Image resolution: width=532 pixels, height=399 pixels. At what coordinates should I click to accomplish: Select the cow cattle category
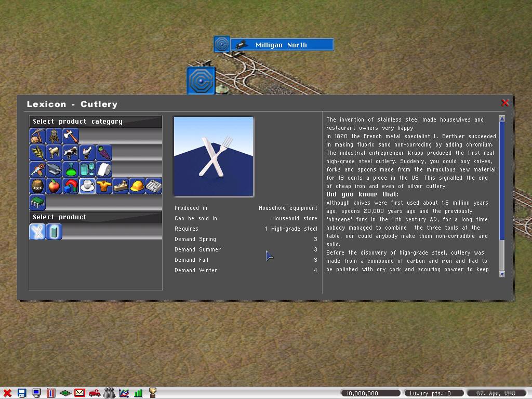[71, 153]
